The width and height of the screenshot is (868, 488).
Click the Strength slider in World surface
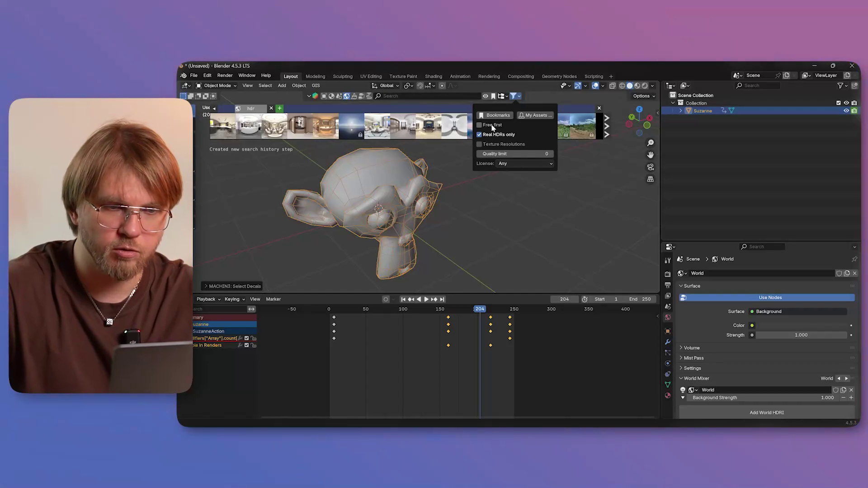(801, 335)
